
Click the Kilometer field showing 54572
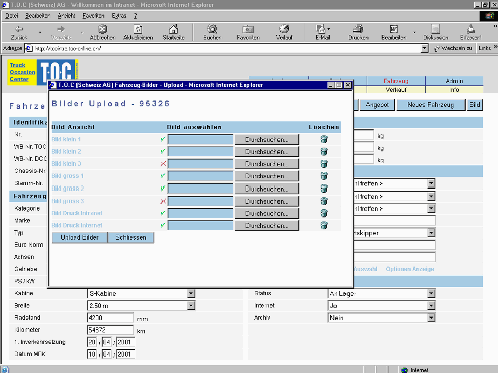(110, 330)
